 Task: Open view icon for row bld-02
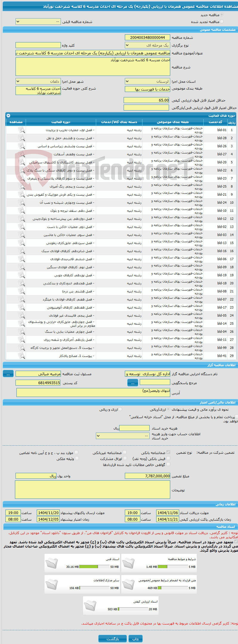(x=21, y=227)
